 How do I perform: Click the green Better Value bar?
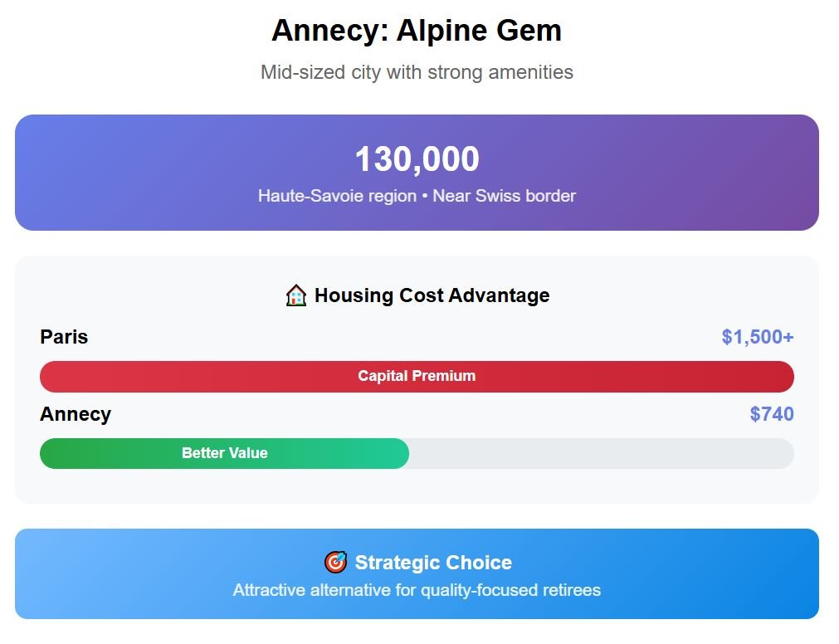224,453
